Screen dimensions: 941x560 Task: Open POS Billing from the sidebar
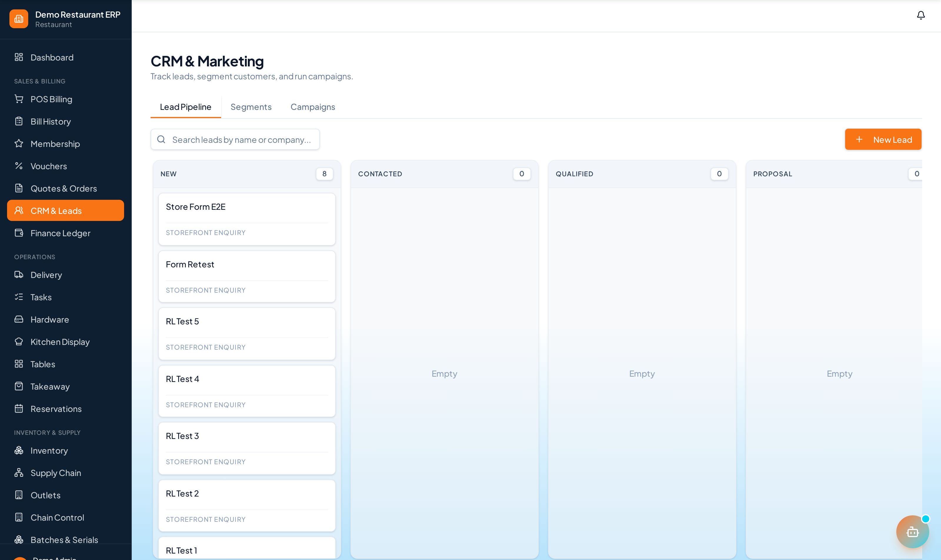click(65, 99)
